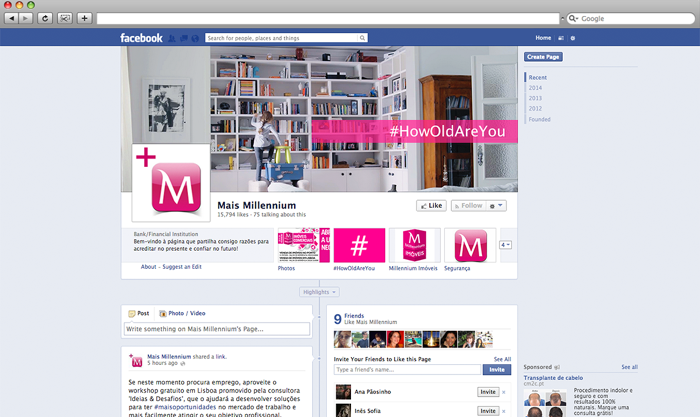Screen dimensions: 700x417
Task: Open privacy shortcuts icon beside Home
Action: (561, 38)
